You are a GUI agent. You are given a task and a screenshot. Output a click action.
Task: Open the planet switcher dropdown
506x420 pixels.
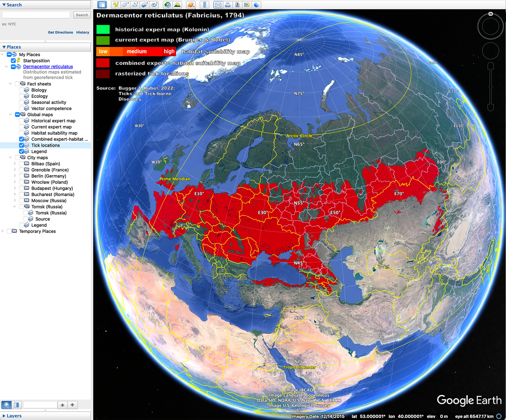(x=191, y=5)
